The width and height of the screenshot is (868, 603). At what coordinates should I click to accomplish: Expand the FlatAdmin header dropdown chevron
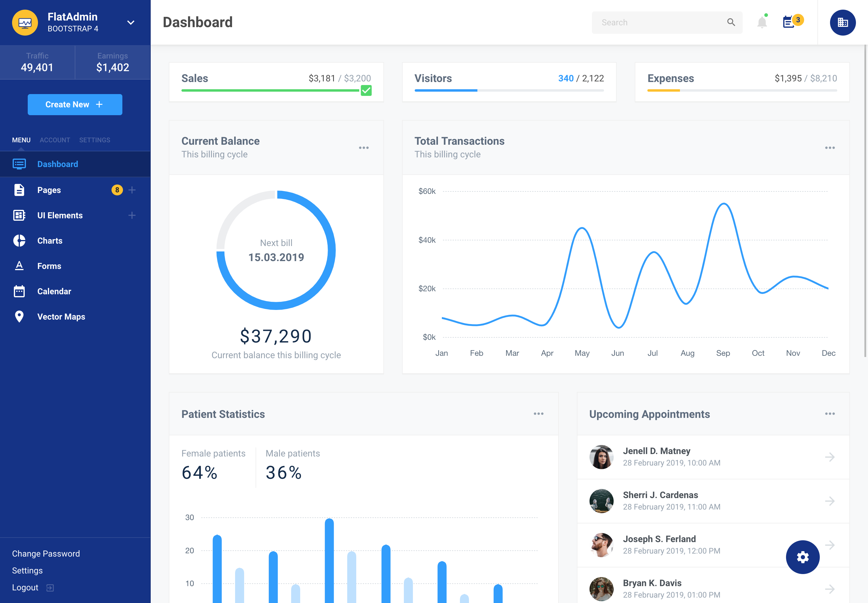[x=131, y=23]
